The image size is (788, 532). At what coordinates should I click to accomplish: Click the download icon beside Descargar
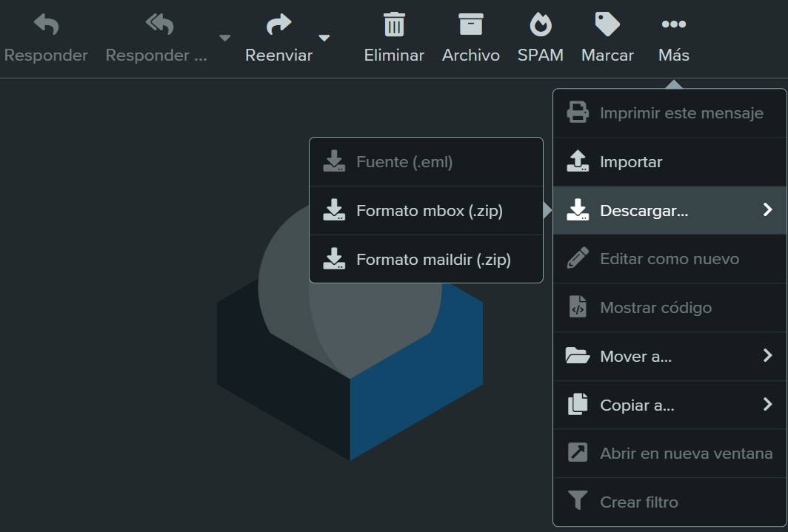[578, 210]
